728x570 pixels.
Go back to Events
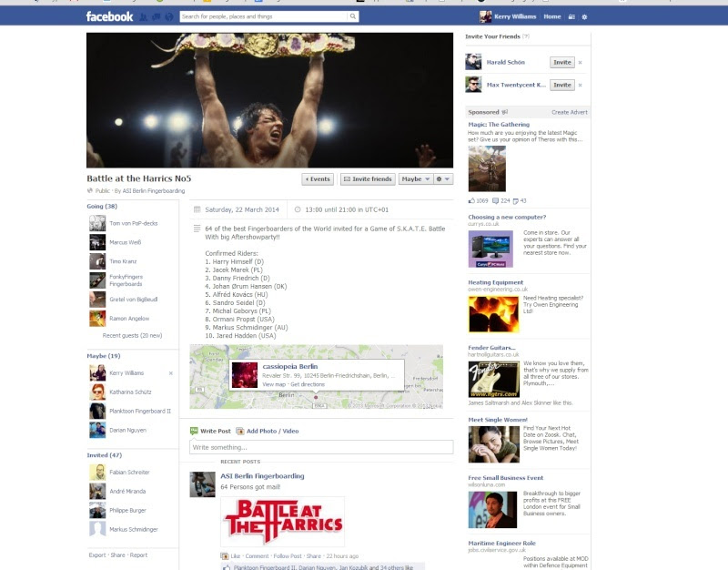tap(318, 178)
